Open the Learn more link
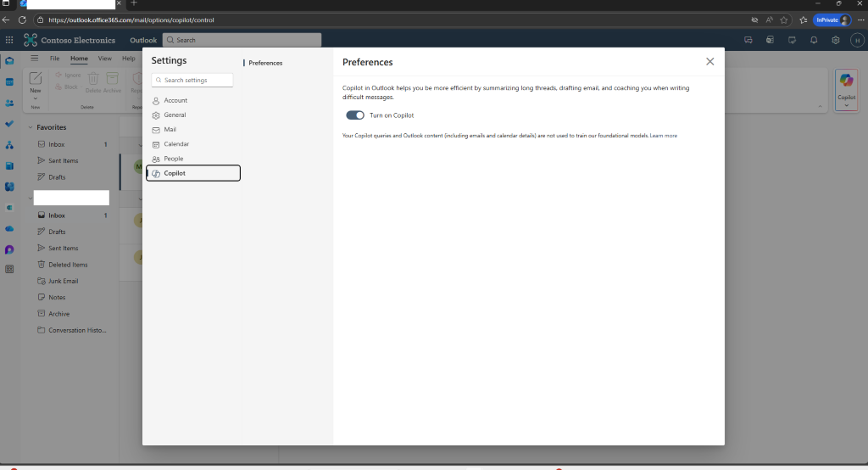868x470 pixels. point(663,136)
